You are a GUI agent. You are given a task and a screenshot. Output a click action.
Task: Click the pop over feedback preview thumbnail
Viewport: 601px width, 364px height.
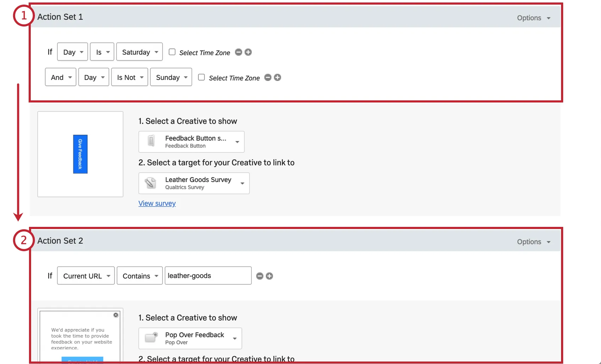[80, 335]
